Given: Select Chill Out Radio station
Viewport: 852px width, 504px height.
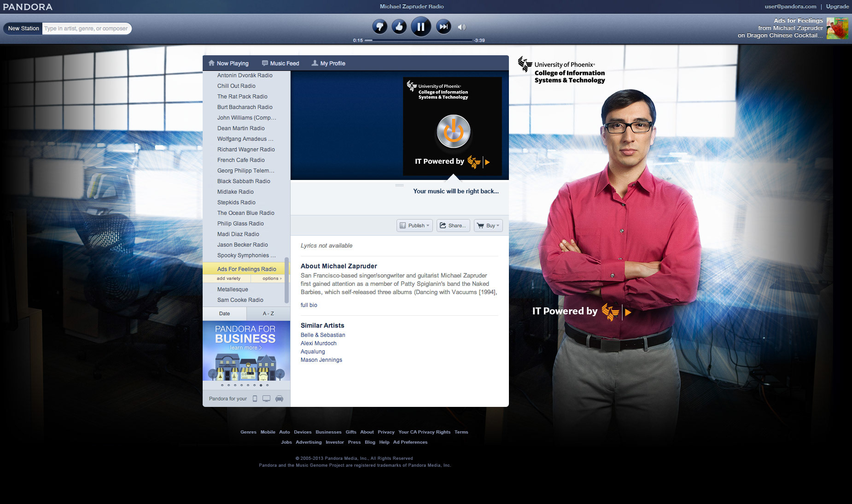Looking at the screenshot, I should tap(236, 86).
